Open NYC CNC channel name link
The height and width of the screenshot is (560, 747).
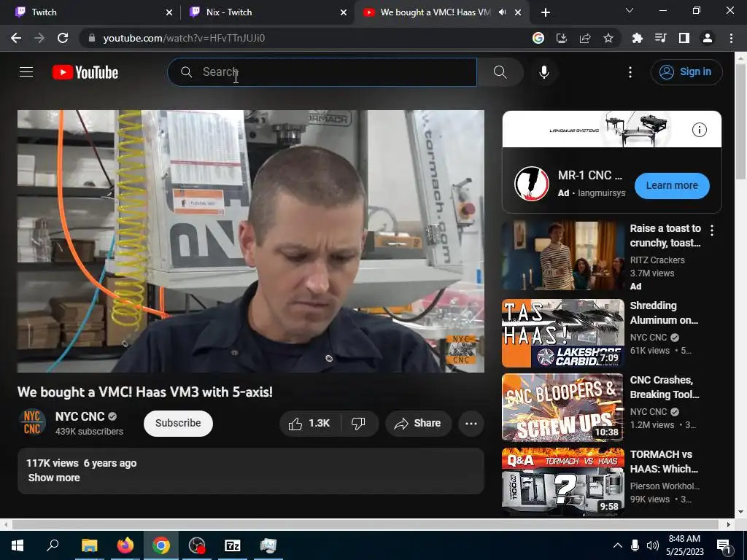[80, 416]
